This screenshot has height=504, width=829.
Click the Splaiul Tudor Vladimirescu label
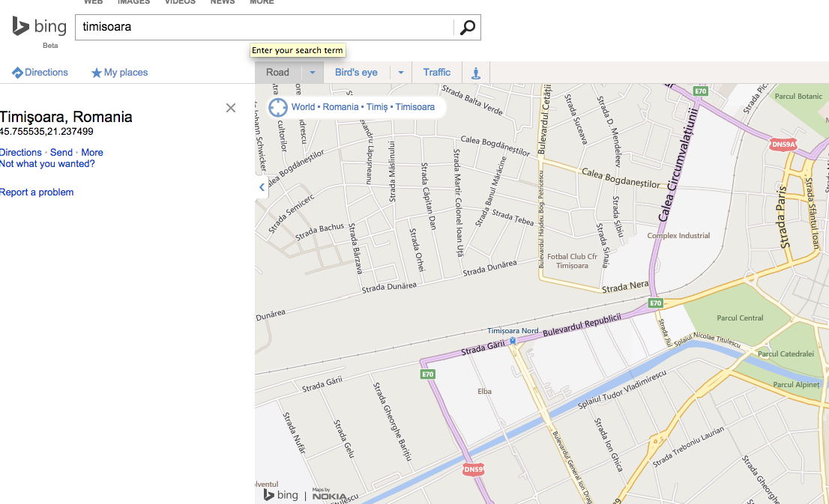pyautogui.click(x=622, y=389)
